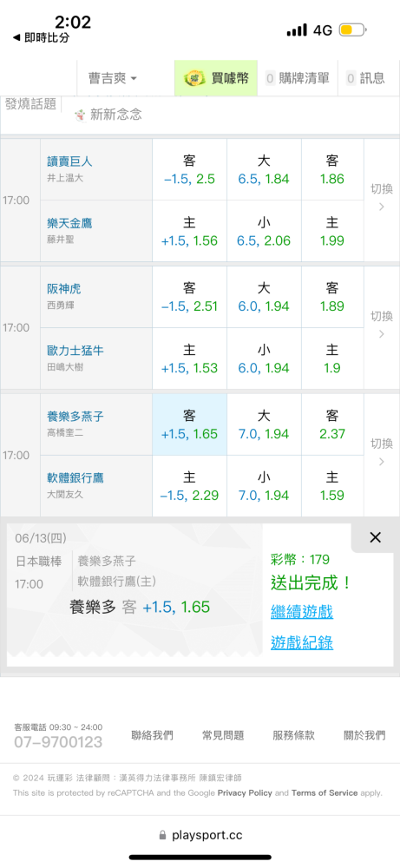Click the 繼續遊戲 link
The image size is (400, 868).
302,612
